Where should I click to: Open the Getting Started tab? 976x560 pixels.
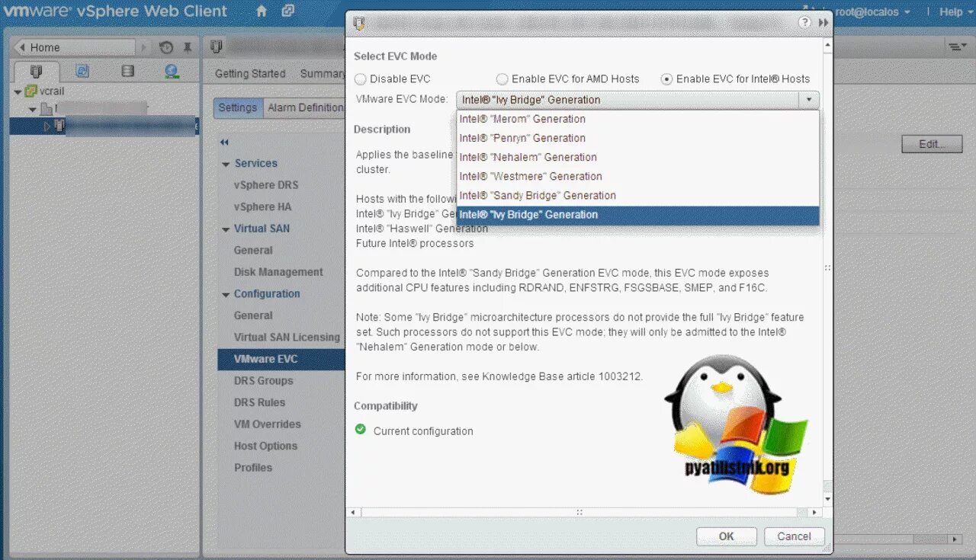click(250, 74)
